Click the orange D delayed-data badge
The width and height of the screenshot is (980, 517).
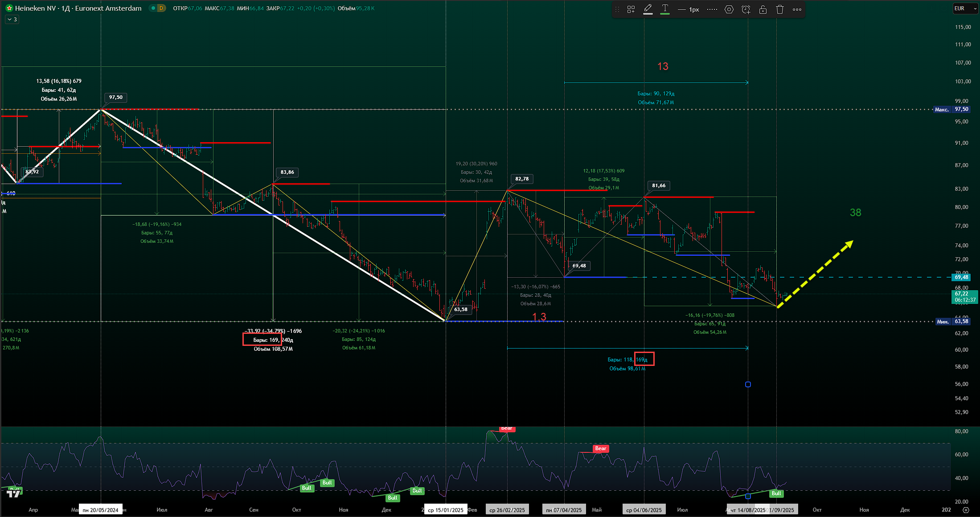click(x=161, y=8)
